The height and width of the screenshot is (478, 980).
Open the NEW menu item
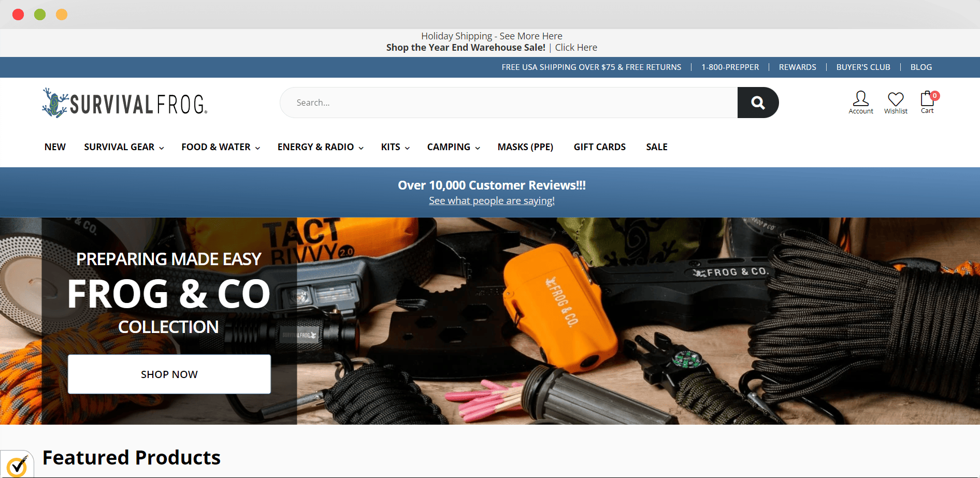tap(55, 147)
